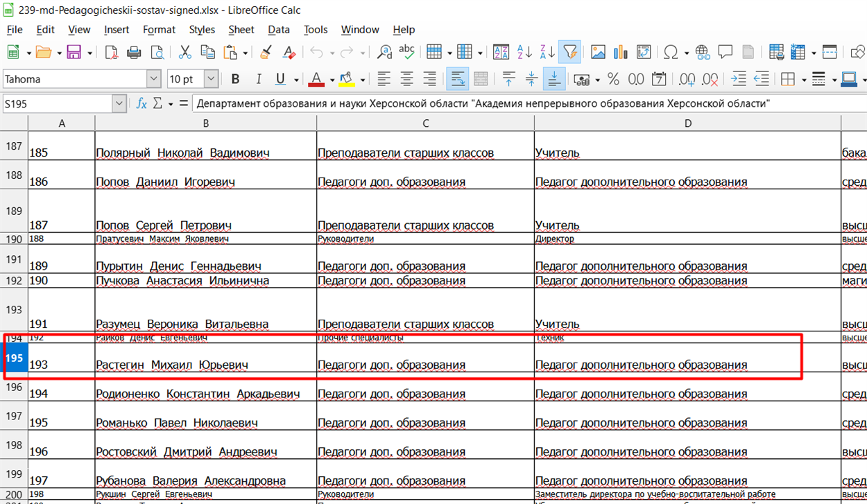Click the Copy icon
This screenshot has height=504, width=867.
click(207, 52)
